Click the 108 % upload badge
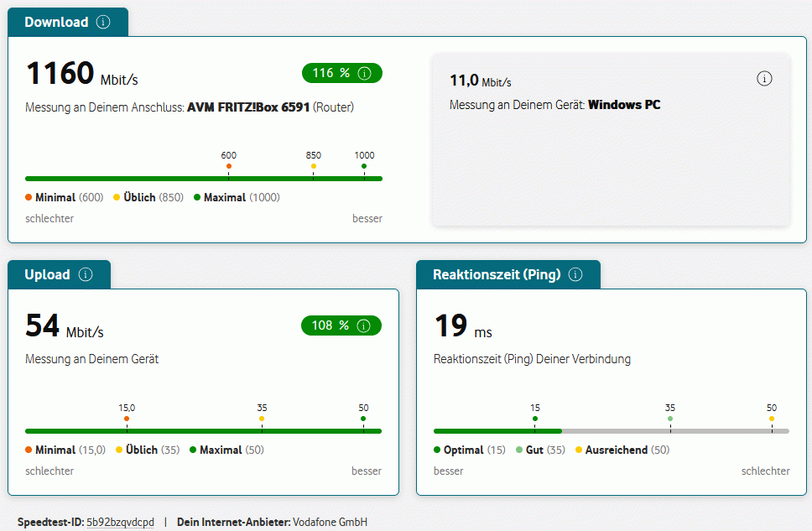Viewport: 812px width, 531px height. [341, 325]
